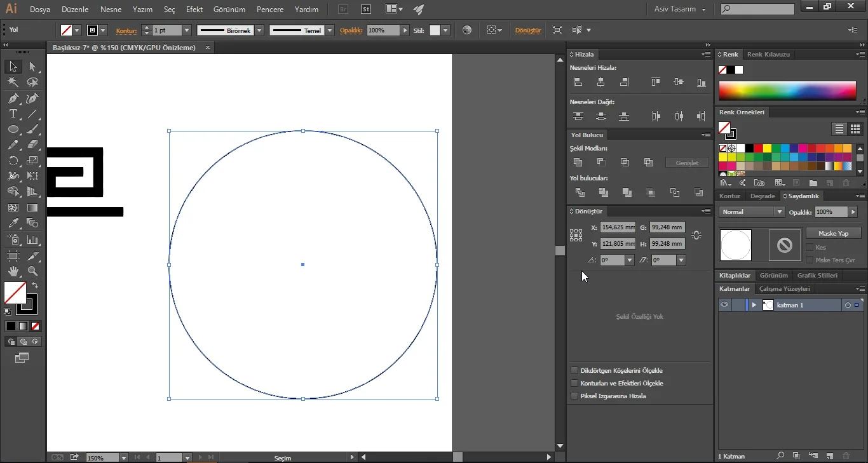Open the Dosya menu
This screenshot has width=868, height=463.
click(40, 10)
